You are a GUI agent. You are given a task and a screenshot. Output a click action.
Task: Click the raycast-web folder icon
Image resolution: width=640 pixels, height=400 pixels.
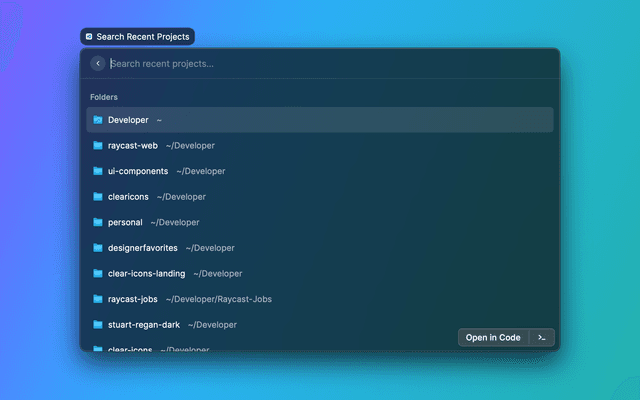(98, 145)
